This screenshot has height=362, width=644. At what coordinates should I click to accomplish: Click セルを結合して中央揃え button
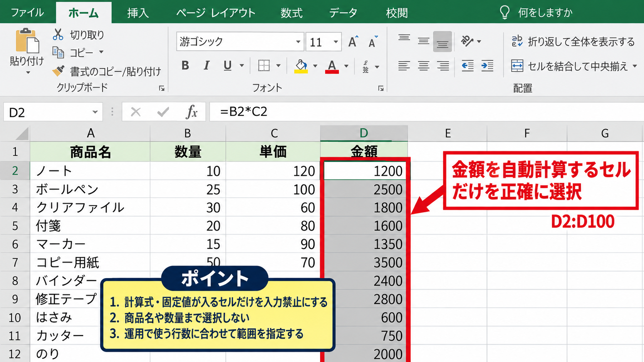(570, 66)
